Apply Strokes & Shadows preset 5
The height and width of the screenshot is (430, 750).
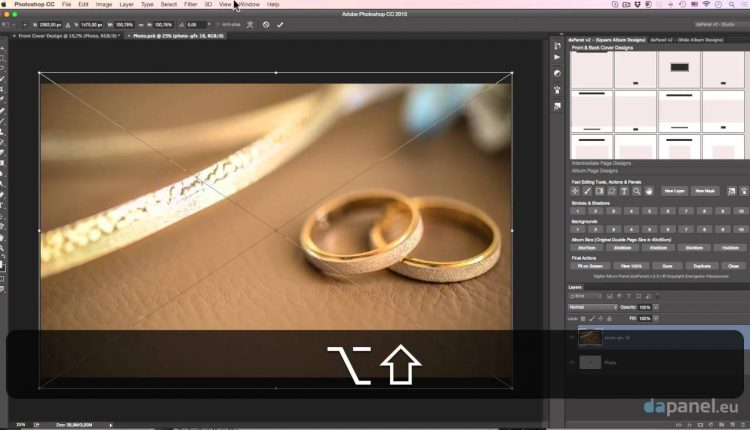650,211
